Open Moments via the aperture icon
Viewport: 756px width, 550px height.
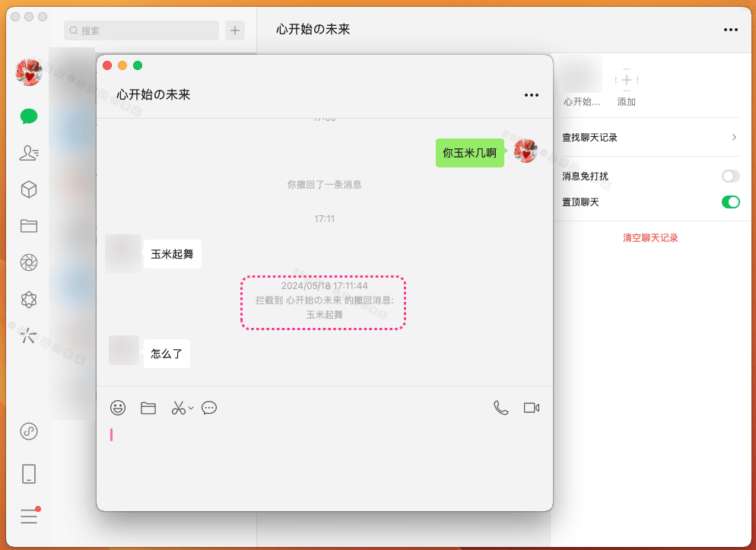tap(29, 262)
